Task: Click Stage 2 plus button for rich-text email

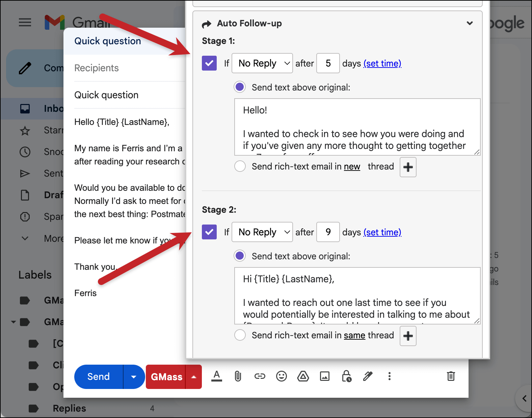Action: [x=408, y=336]
